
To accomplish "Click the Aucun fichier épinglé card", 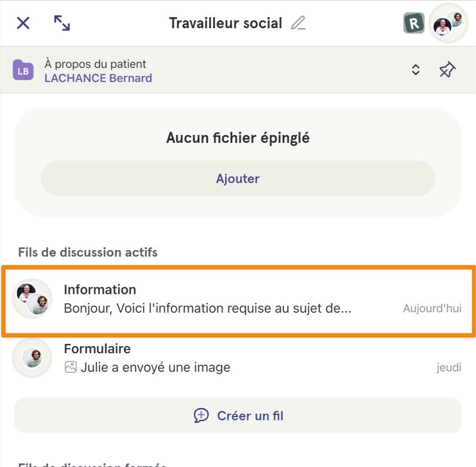I will pyautogui.click(x=238, y=162).
